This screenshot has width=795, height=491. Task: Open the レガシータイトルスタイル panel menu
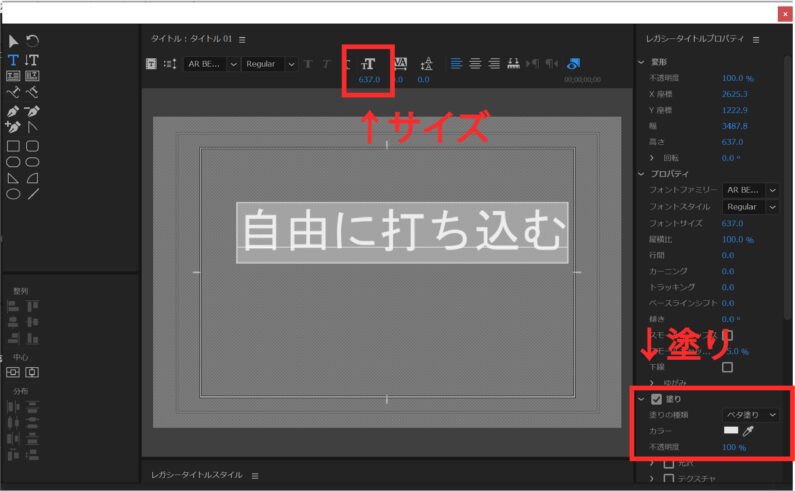255,475
